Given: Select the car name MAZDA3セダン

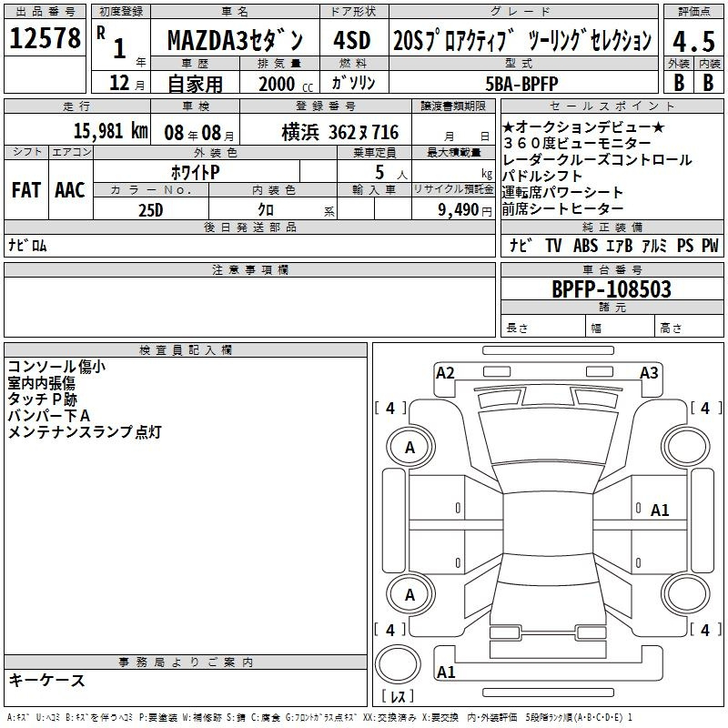Looking at the screenshot, I should tap(235, 41).
